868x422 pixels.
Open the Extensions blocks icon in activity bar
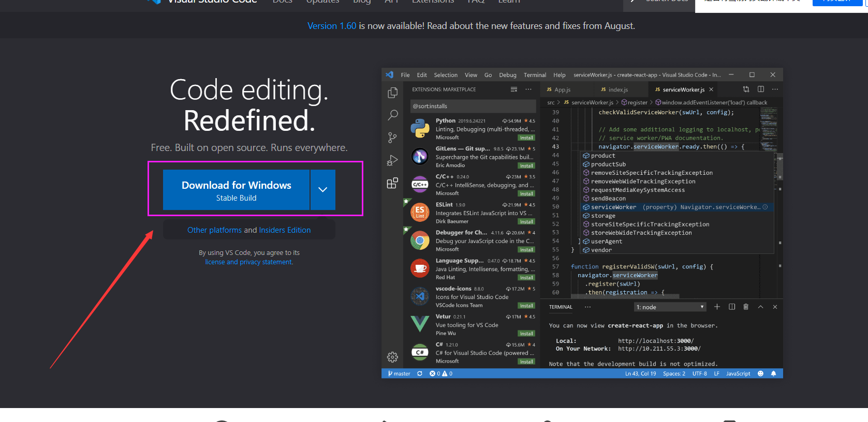(x=393, y=183)
